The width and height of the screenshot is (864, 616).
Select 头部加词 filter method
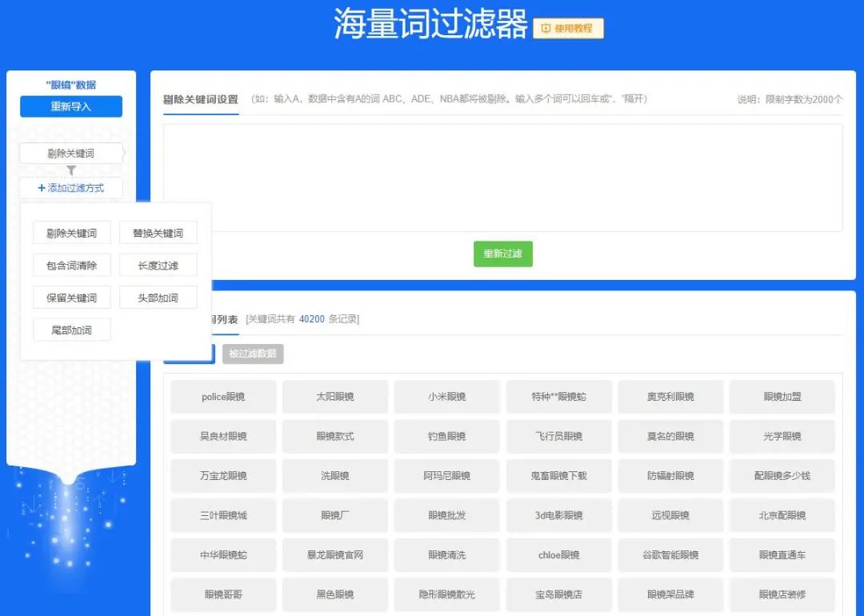(x=158, y=297)
